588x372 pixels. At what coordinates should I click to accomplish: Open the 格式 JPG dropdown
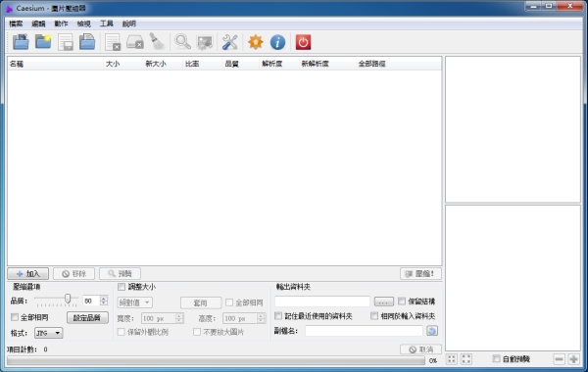click(48, 333)
